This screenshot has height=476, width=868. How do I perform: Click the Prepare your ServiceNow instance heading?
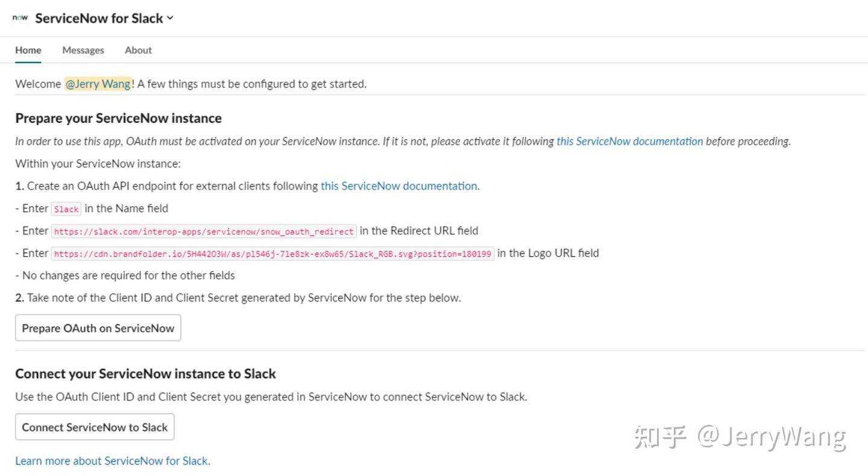click(x=119, y=118)
